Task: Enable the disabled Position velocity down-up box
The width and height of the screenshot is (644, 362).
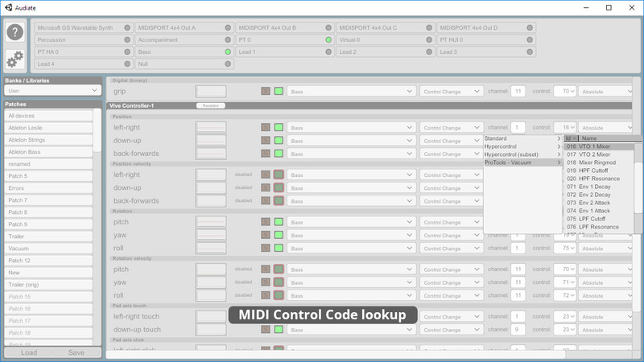Action: pyautogui.click(x=279, y=187)
